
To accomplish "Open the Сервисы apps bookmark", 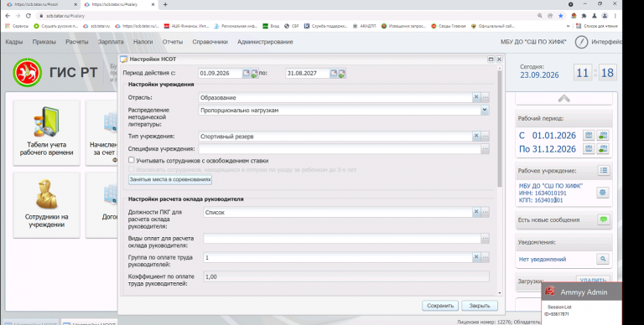I will pos(17,26).
